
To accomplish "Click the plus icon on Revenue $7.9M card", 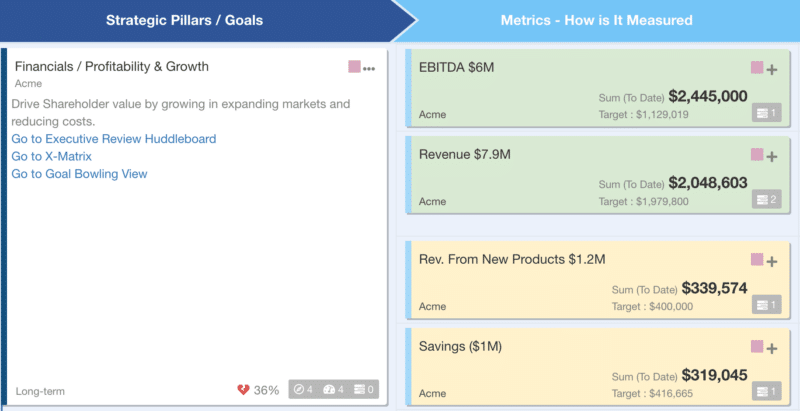I will (771, 157).
